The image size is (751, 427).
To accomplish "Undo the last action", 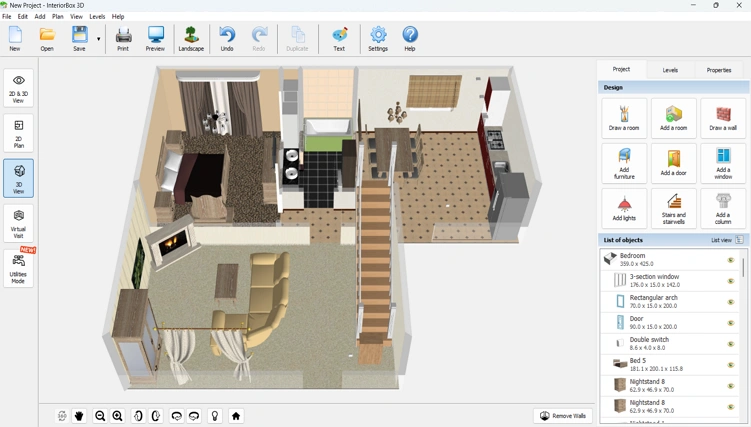I will click(x=227, y=38).
